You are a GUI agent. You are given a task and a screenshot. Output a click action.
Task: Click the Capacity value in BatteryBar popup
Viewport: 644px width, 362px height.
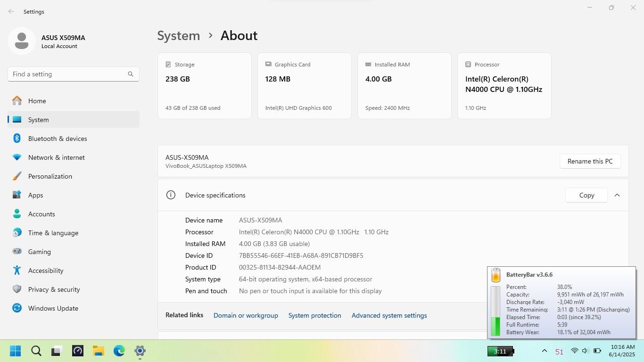(x=590, y=295)
